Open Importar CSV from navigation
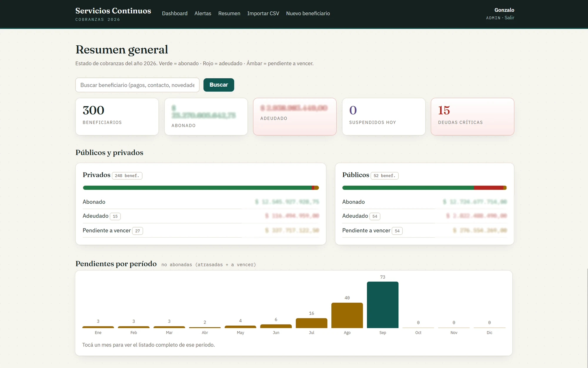Viewport: 588px width, 368px height. click(263, 14)
